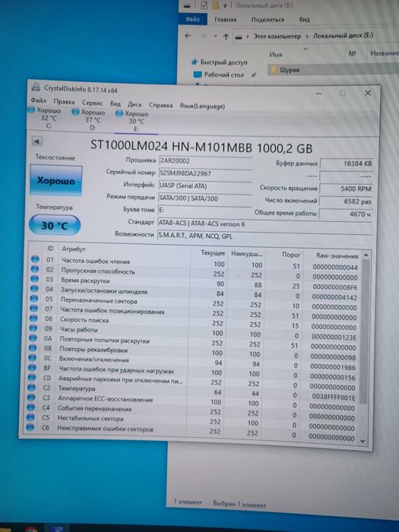
Task: Click the SMART list vertical scrollbar thumb
Action: (364, 331)
